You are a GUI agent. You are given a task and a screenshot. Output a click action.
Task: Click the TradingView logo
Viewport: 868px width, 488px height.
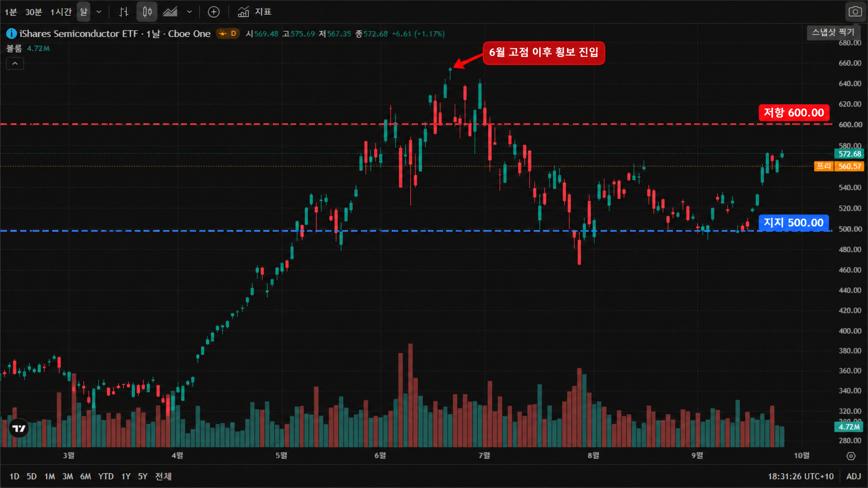[x=19, y=429]
